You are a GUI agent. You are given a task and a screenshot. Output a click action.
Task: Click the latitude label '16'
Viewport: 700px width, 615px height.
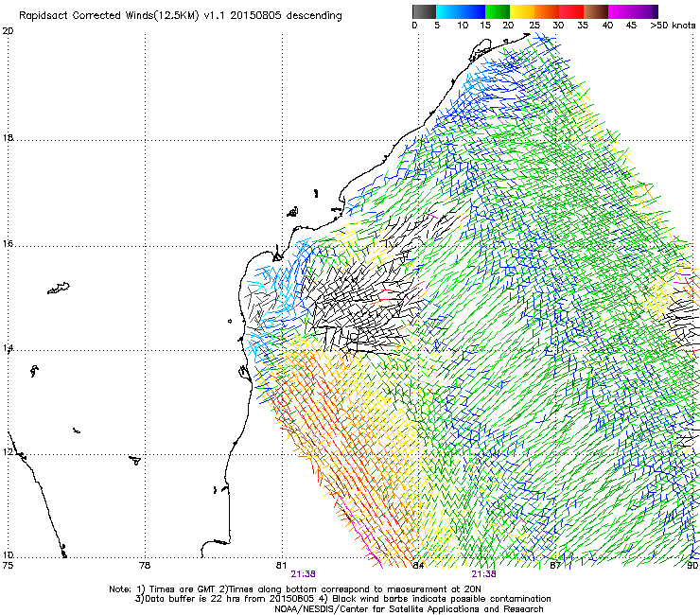pos(8,244)
